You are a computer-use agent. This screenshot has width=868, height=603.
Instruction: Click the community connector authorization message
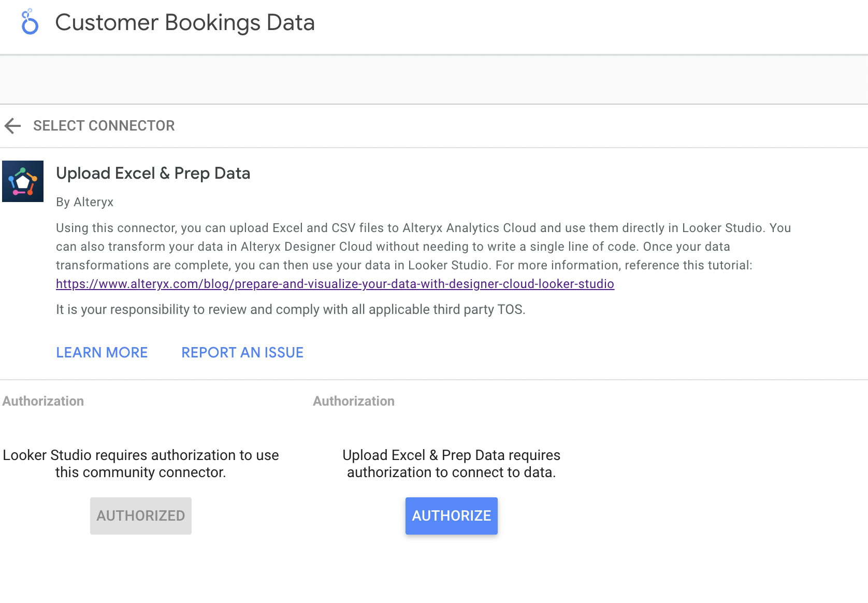click(141, 463)
